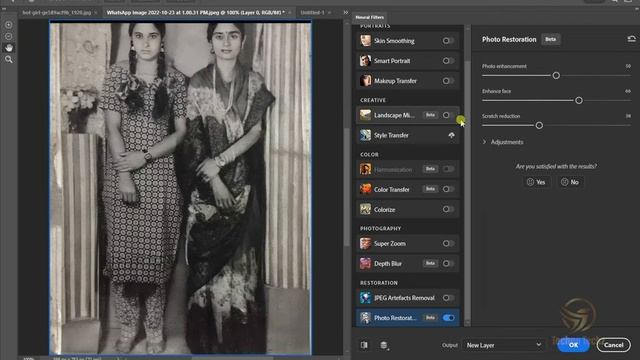The image size is (640, 360).
Task: Click the Harmonization filter thumbnail icon
Action: (365, 169)
